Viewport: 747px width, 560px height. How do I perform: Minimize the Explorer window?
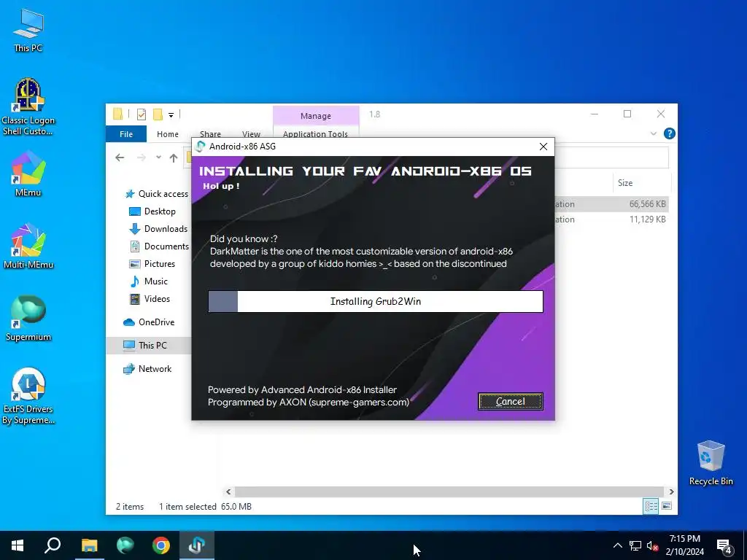595,114
